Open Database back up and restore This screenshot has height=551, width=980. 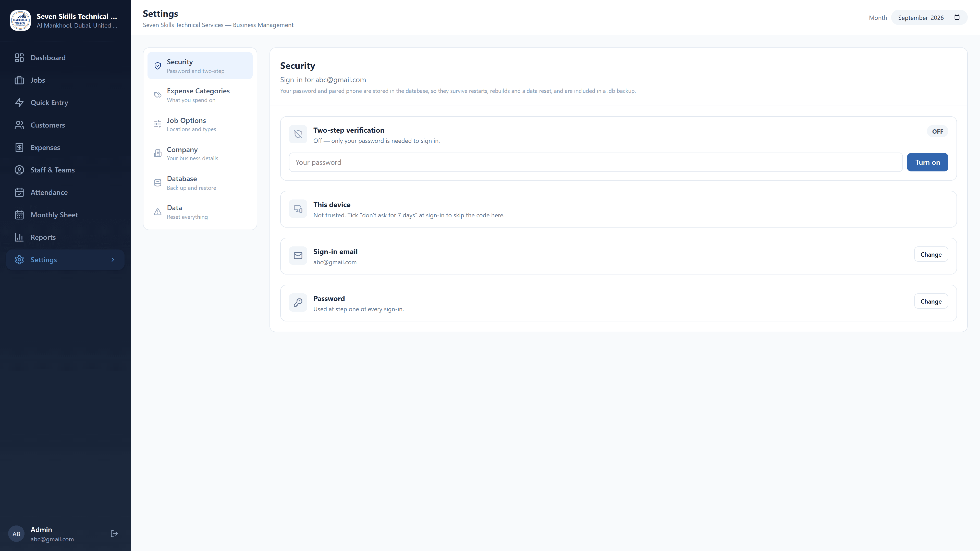coord(200,183)
